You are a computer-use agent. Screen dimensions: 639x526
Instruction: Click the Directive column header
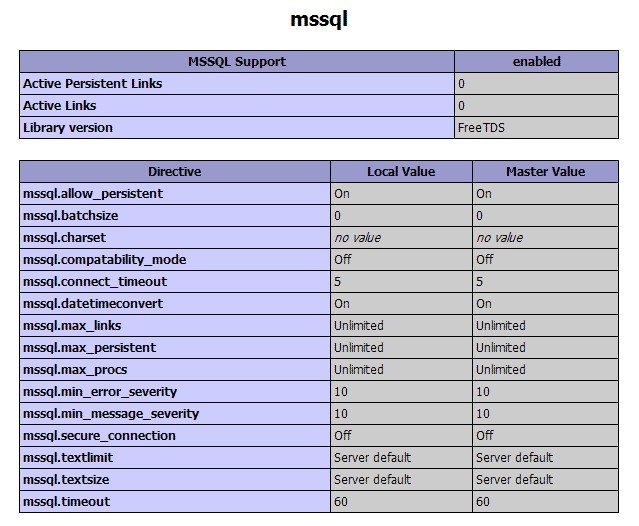[x=175, y=172]
